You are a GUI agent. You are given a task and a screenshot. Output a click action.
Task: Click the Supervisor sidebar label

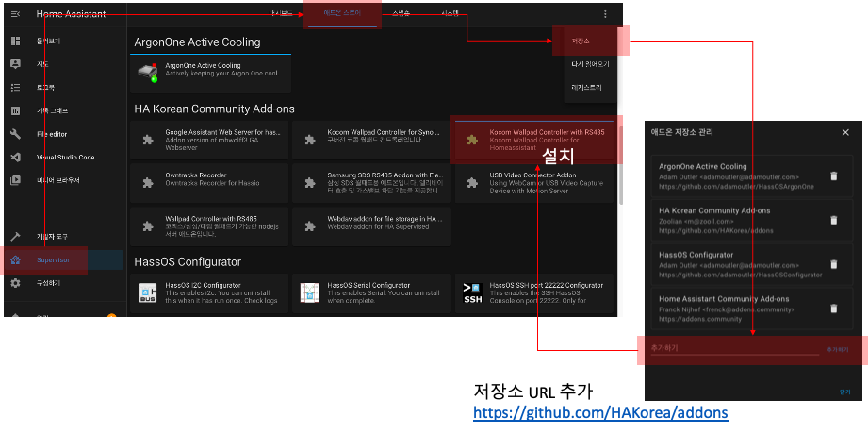coord(53,260)
